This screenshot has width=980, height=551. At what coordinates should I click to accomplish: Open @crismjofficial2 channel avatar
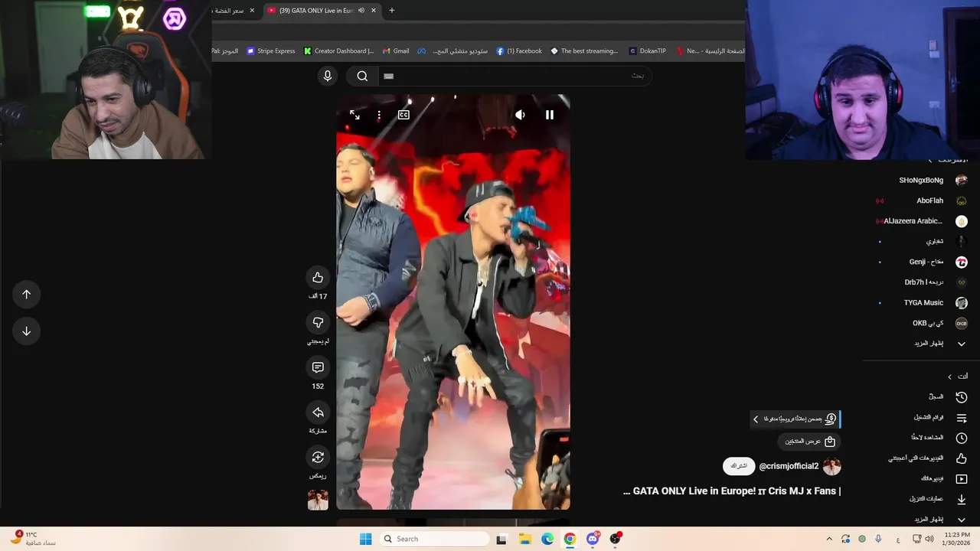(x=832, y=466)
